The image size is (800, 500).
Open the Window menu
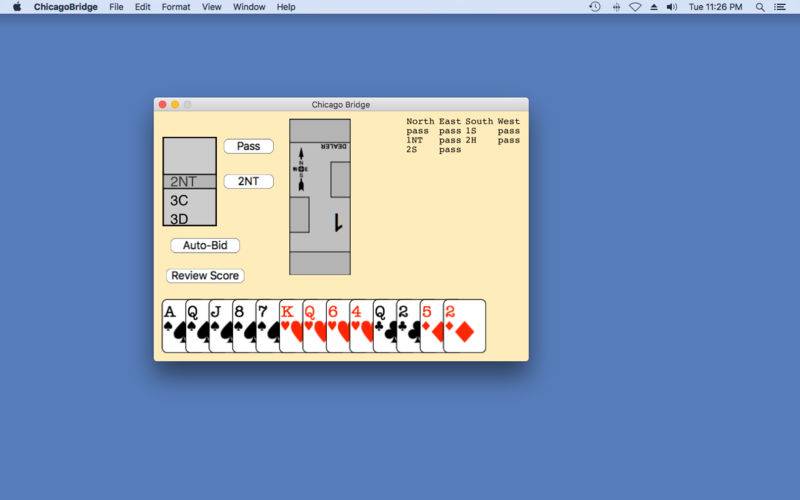[x=249, y=7]
